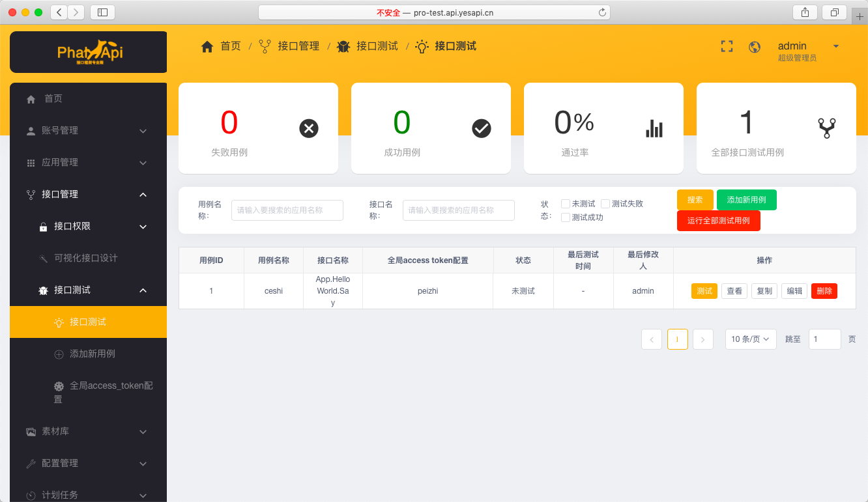Check the 未测试 status checkbox
This screenshot has height=502, width=868.
[566, 204]
